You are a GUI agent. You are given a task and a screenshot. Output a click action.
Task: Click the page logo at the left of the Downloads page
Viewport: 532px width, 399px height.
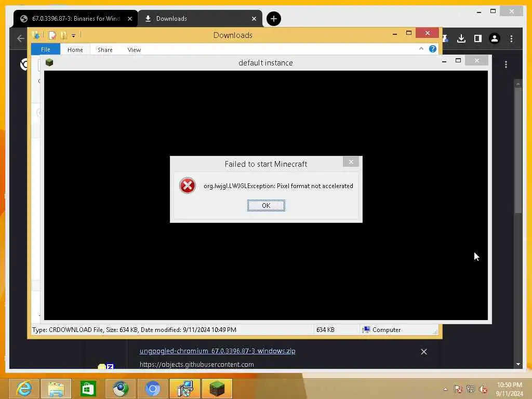[x=24, y=64]
